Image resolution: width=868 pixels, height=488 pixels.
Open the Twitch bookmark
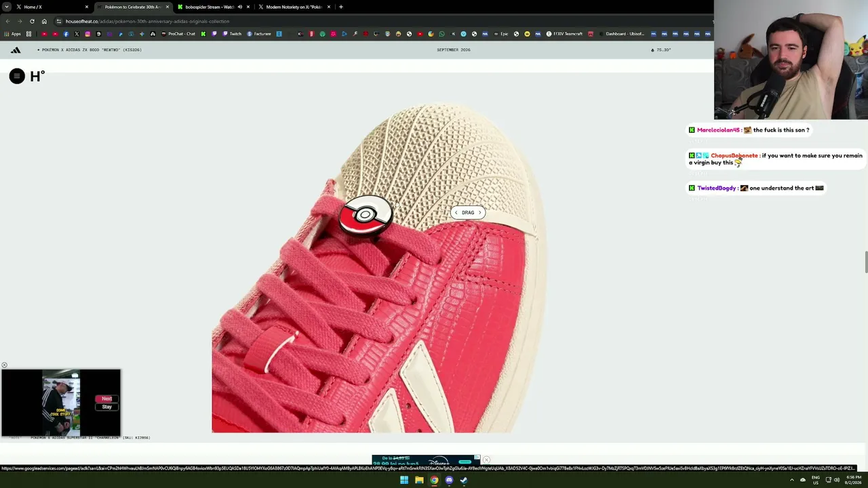tap(233, 34)
